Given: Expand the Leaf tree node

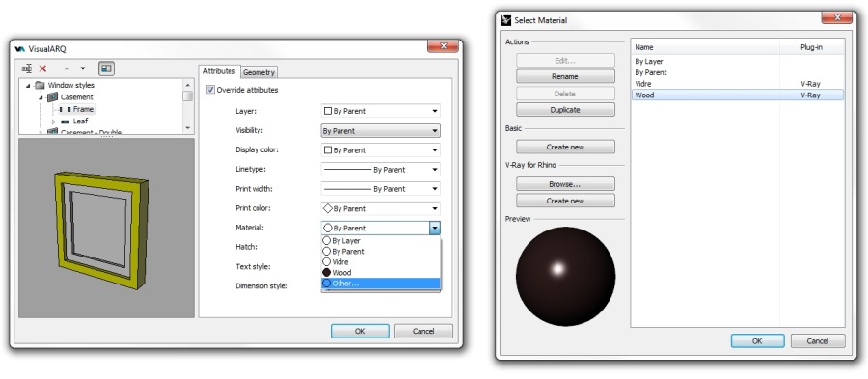Looking at the screenshot, I should (x=54, y=122).
